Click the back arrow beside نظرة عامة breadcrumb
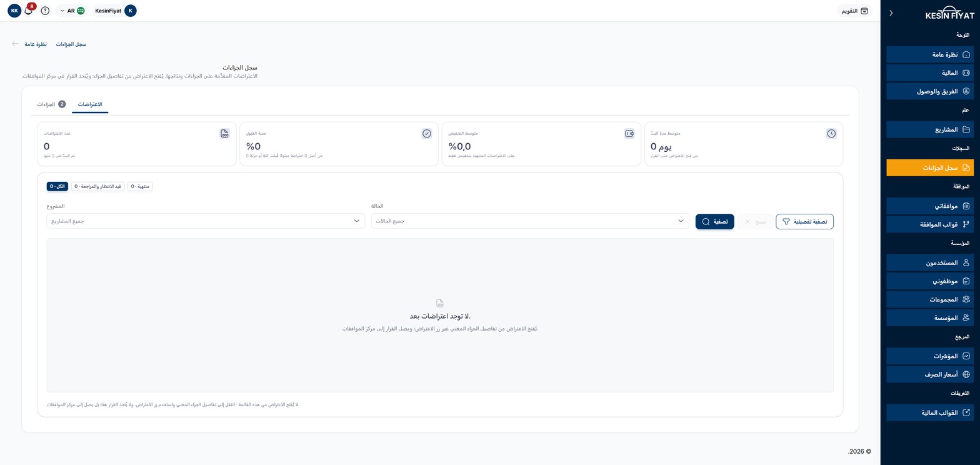The width and height of the screenshot is (980, 465). point(15,44)
